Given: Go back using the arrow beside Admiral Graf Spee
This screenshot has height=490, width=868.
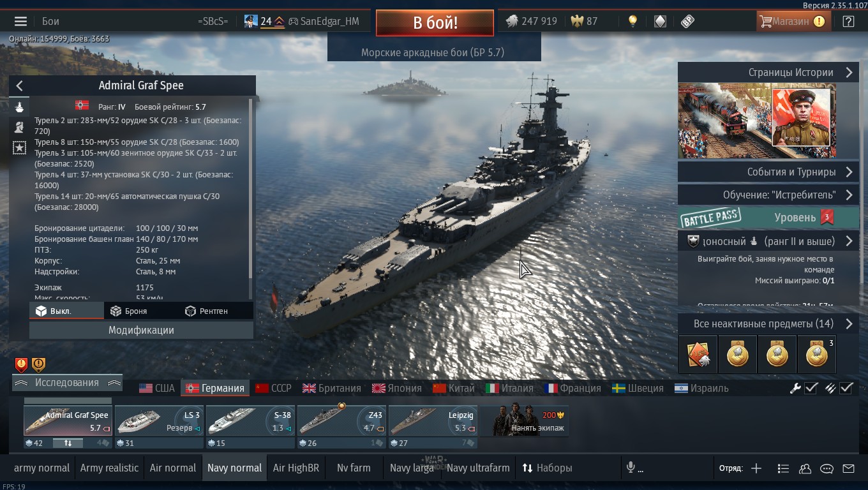Looking at the screenshot, I should coord(19,85).
